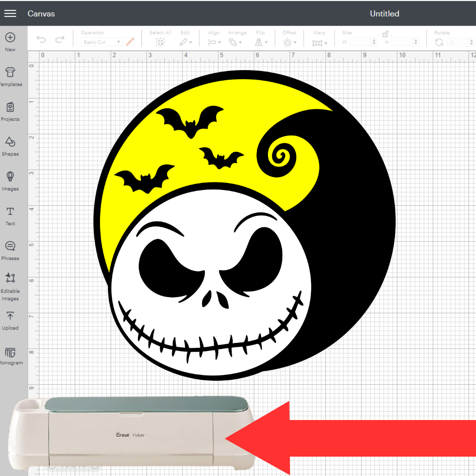Screen dimensions: 476x476
Task: Click the Canvas header label
Action: tap(41, 14)
